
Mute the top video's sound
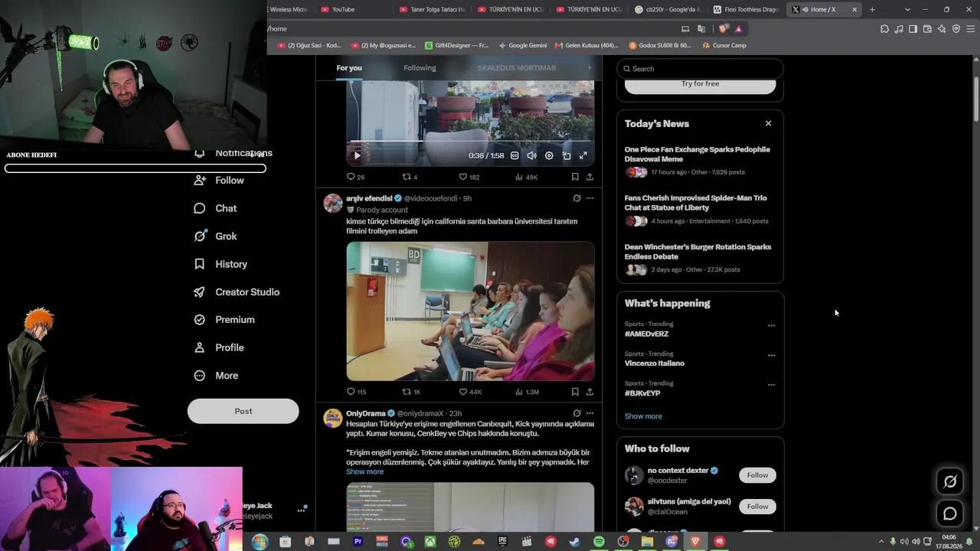531,155
